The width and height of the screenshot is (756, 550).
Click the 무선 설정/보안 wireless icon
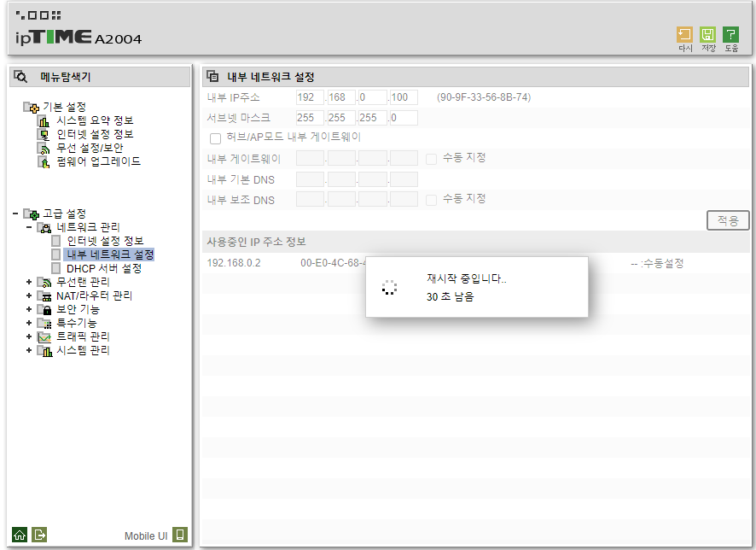click(44, 148)
